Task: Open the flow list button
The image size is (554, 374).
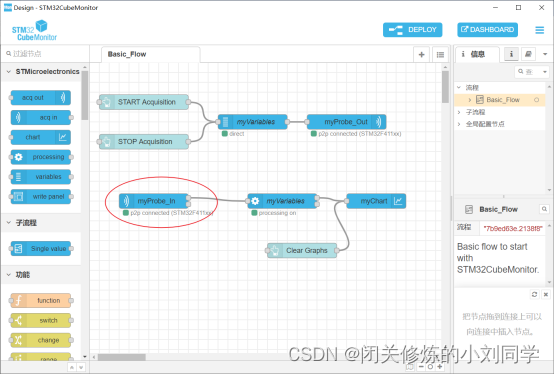Action: click(x=440, y=54)
